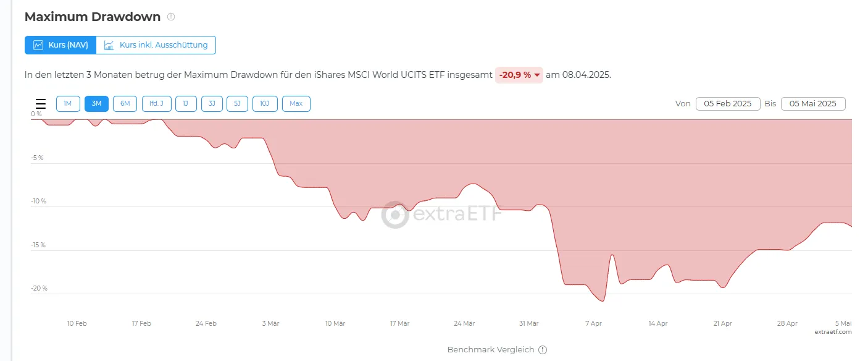Open the chart hamburger menu icon

[x=41, y=104]
